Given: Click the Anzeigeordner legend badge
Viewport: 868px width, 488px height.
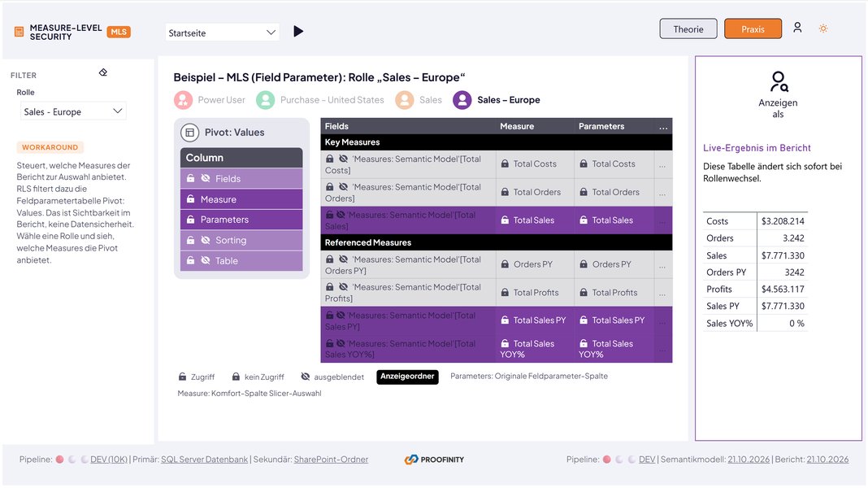Looking at the screenshot, I should click(407, 377).
